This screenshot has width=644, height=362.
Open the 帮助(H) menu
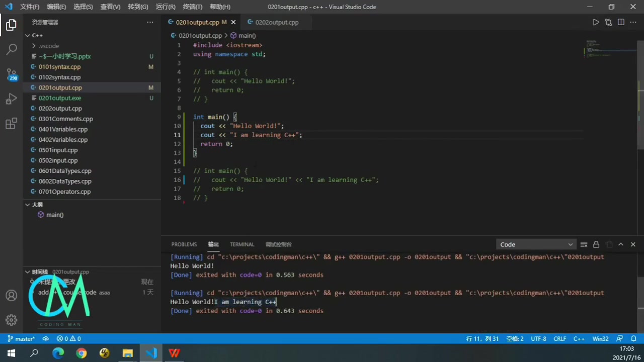click(220, 7)
